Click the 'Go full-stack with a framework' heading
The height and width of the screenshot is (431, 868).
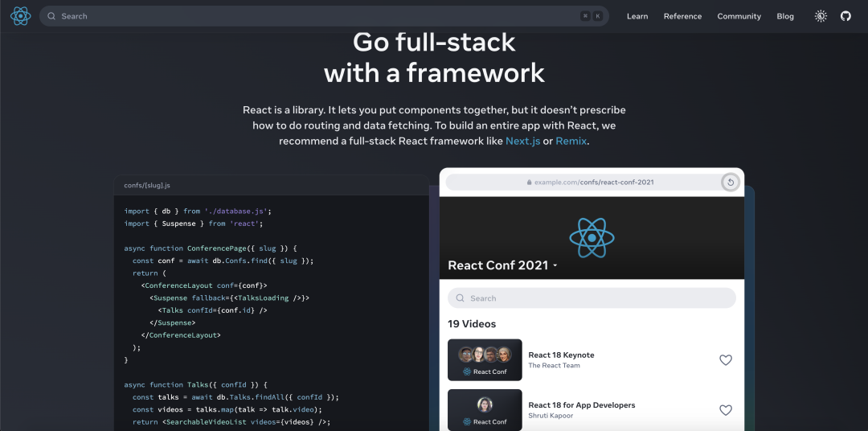click(x=434, y=58)
